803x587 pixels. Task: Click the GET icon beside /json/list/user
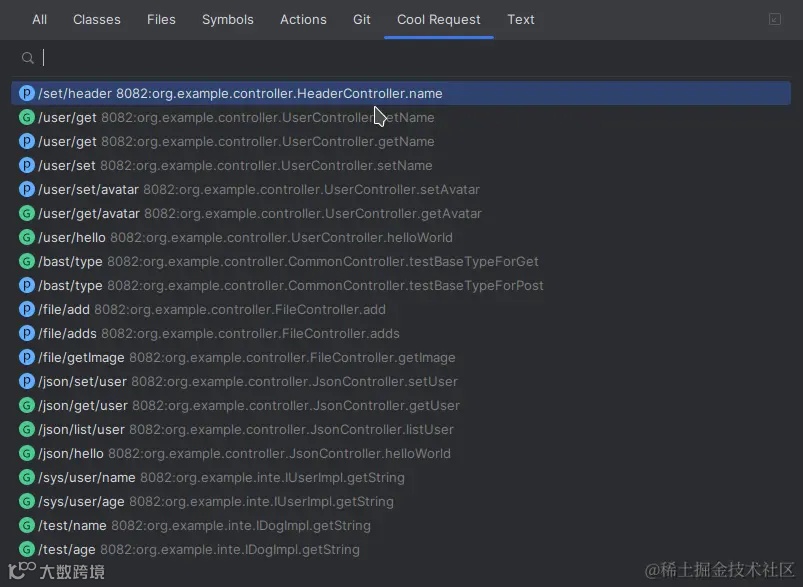pos(27,430)
